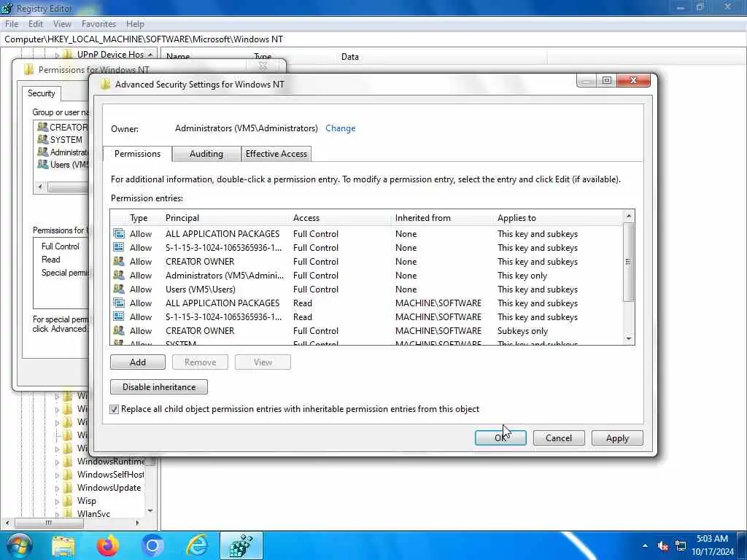Switch to the Auditing tab

click(206, 154)
